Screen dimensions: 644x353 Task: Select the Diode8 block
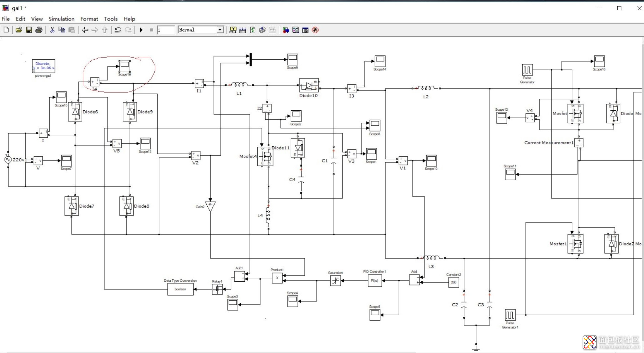tap(126, 206)
